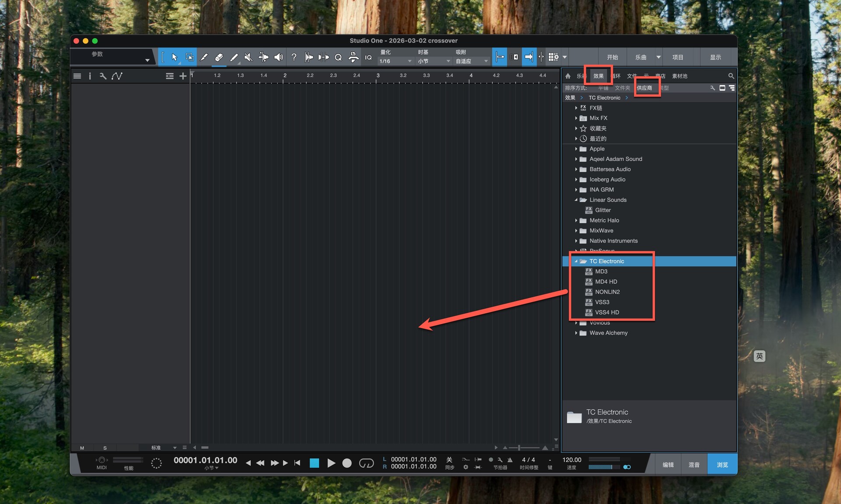The image size is (841, 504).
Task: Click the 开始 start page button
Action: coord(612,57)
